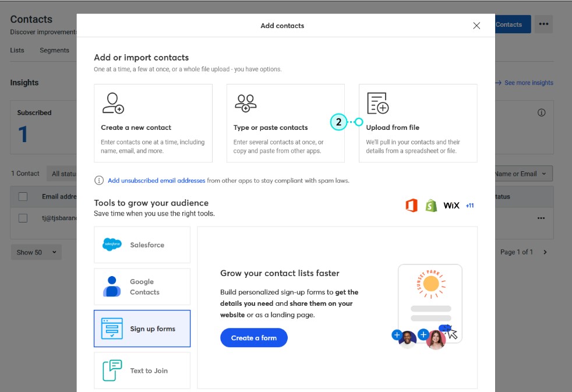The height and width of the screenshot is (392, 572).
Task: Select the Salesforce tool option
Action: [x=142, y=245]
